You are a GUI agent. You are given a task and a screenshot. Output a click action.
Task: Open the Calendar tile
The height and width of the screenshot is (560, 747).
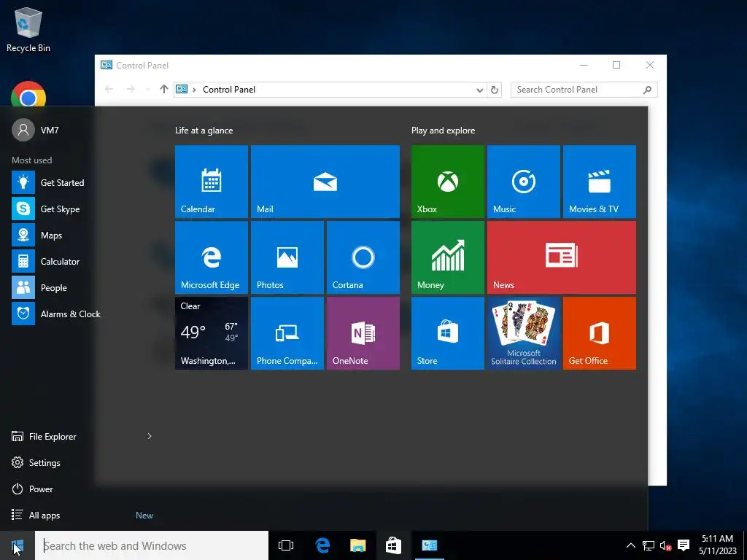click(211, 182)
